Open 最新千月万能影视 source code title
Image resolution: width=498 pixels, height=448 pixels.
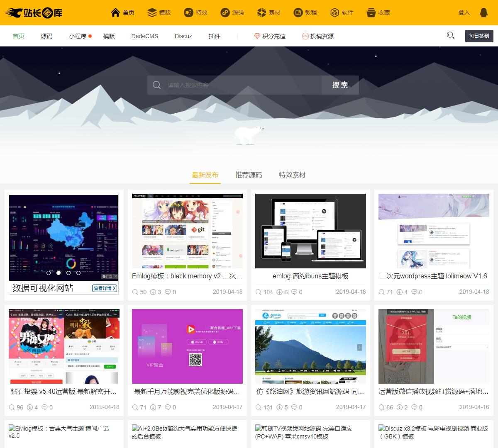point(187,392)
